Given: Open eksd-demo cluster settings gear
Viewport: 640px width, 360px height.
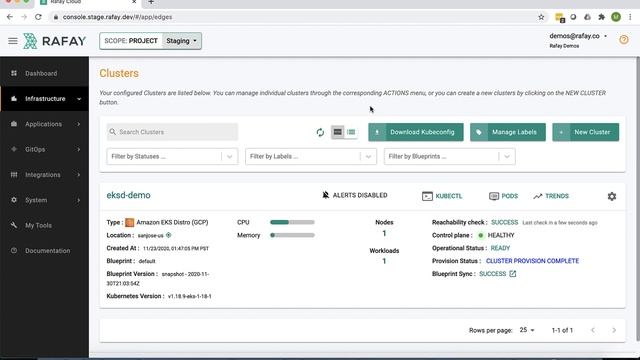Looking at the screenshot, I should pyautogui.click(x=611, y=196).
